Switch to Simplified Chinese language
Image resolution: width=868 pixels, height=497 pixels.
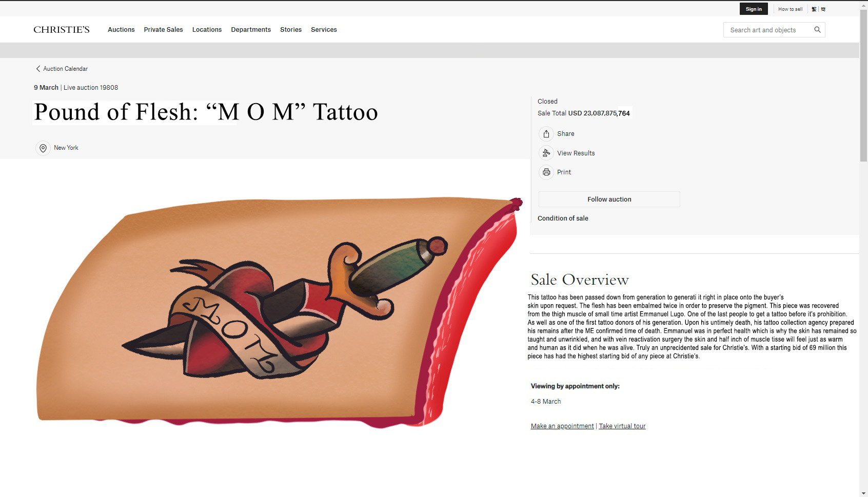pyautogui.click(x=823, y=9)
